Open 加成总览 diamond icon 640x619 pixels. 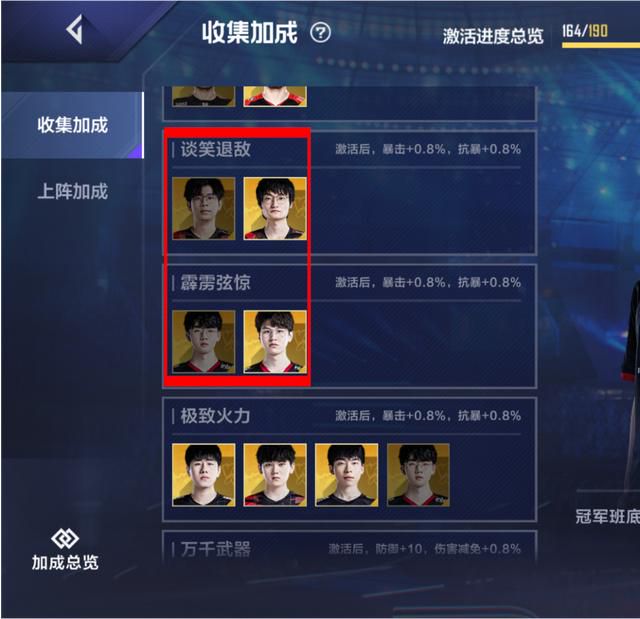[x=65, y=539]
